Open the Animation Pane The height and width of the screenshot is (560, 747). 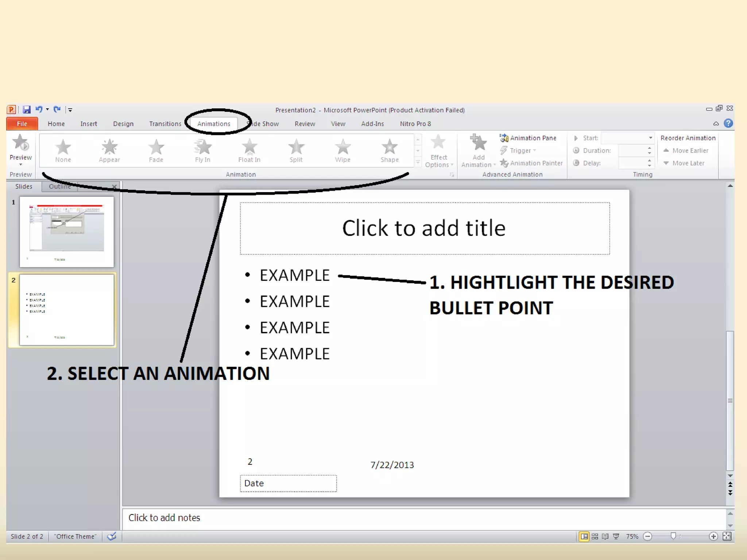pyautogui.click(x=529, y=138)
